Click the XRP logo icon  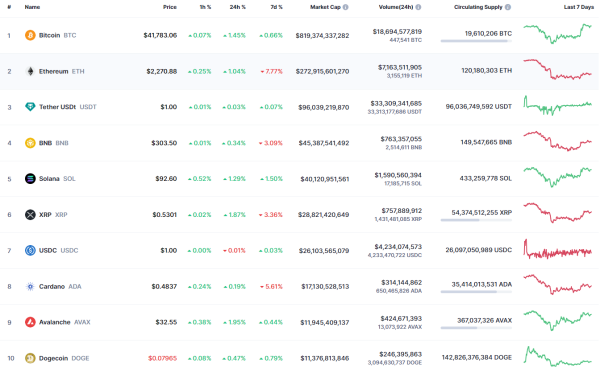point(30,215)
